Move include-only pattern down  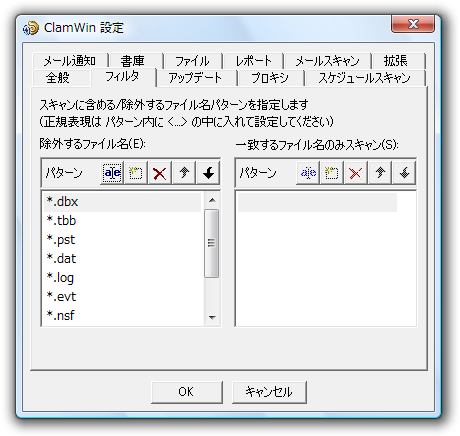pos(404,173)
